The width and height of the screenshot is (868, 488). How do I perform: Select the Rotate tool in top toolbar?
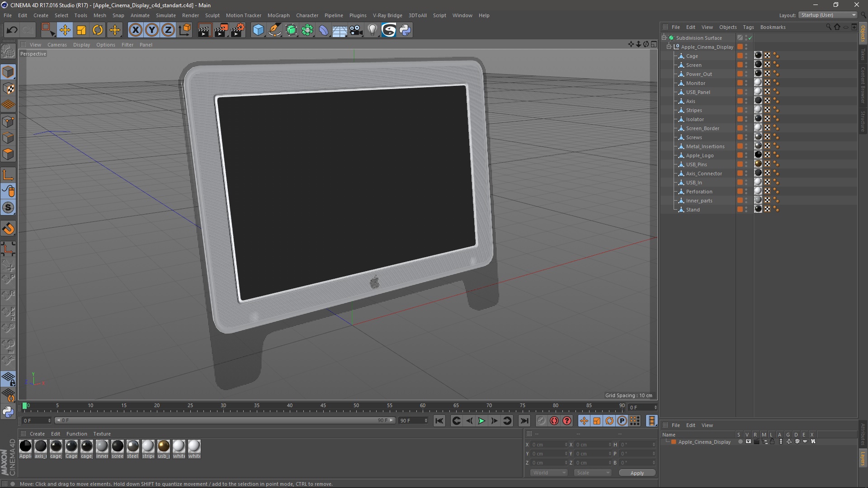point(98,30)
